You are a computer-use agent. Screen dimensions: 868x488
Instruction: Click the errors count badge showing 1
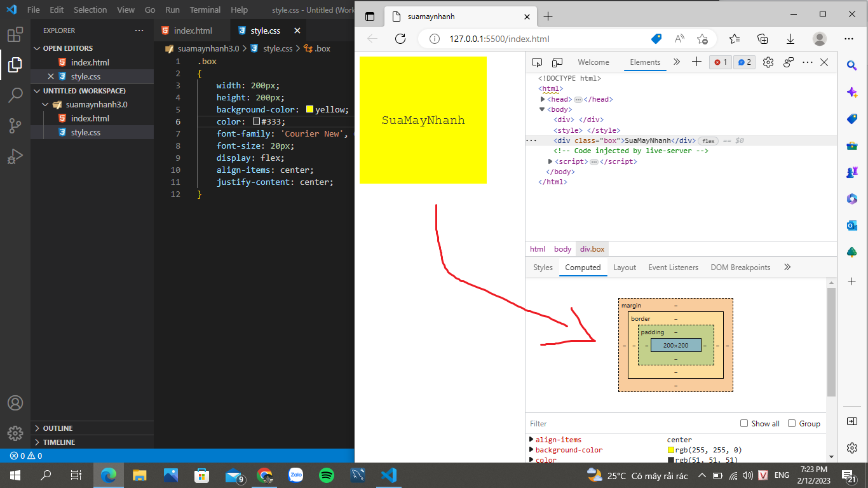tap(721, 62)
